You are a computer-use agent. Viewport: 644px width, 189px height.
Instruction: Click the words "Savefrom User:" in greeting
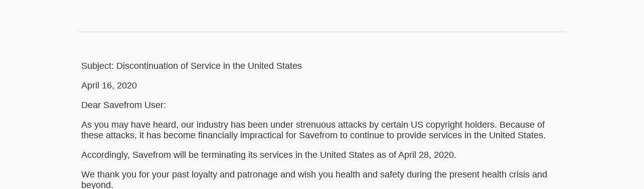134,105
